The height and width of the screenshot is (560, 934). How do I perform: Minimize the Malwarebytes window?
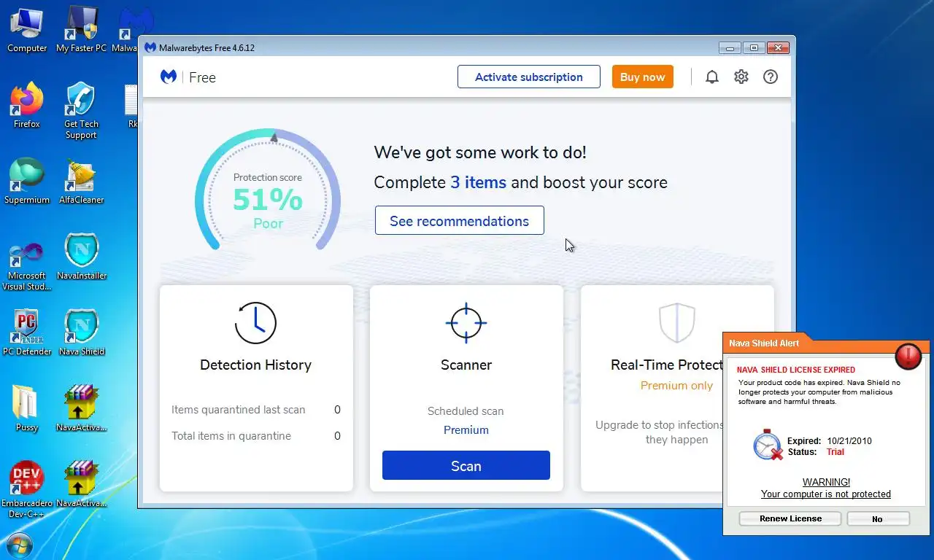[730, 48]
